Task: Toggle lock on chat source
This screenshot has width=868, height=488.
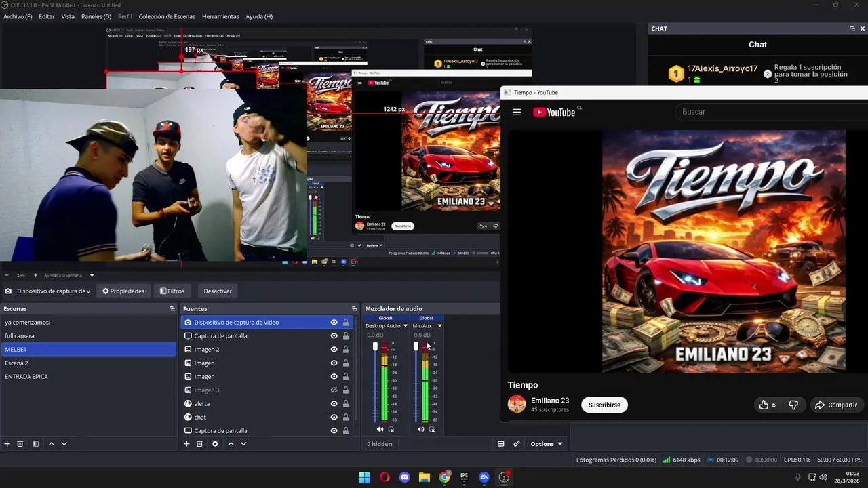Action: tap(346, 417)
